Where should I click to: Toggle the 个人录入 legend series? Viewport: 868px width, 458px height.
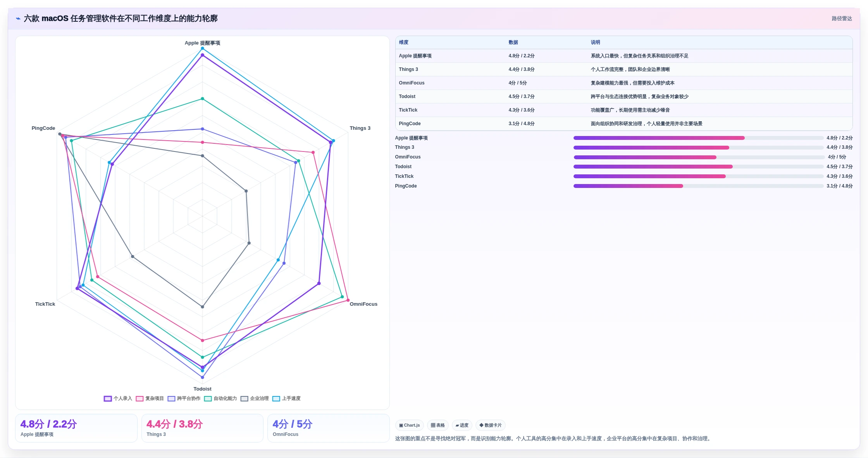click(118, 398)
